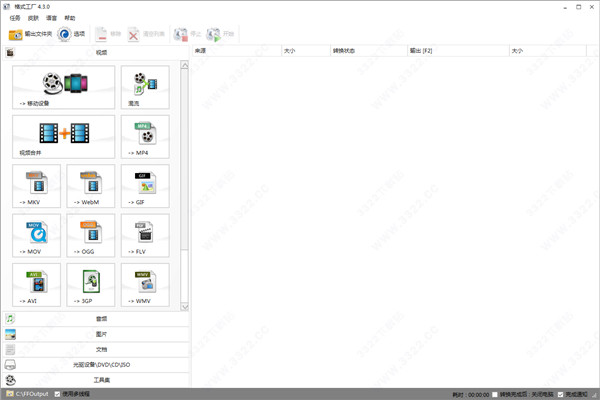
Task: Expand the 图片 picture category
Action: [x=96, y=334]
